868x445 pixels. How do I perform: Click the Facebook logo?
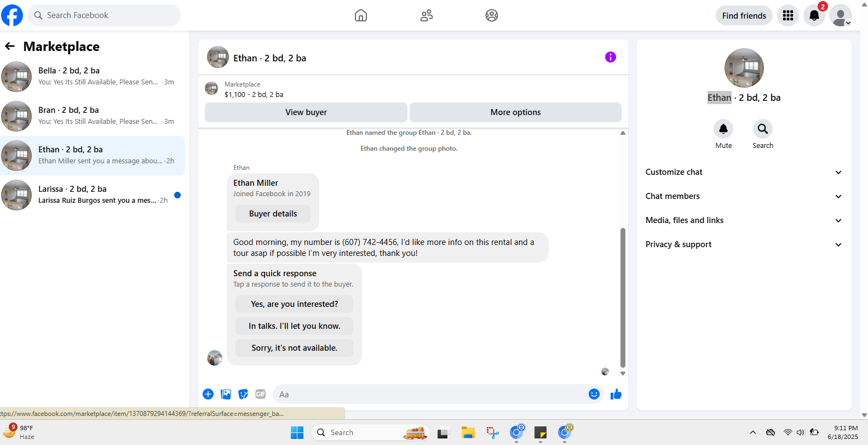tap(12, 15)
